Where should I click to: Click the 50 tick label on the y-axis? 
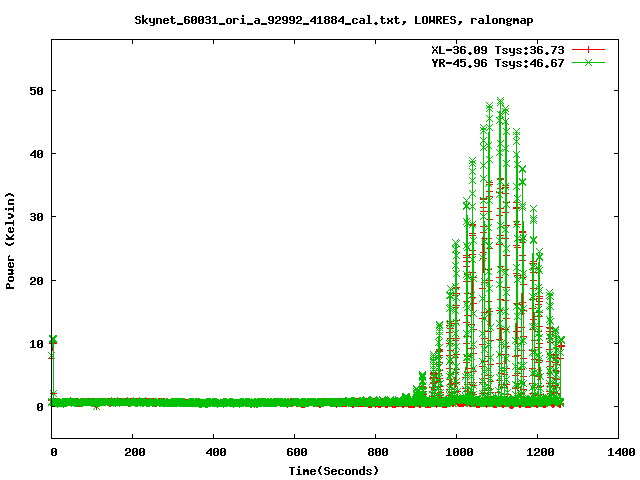(x=35, y=90)
